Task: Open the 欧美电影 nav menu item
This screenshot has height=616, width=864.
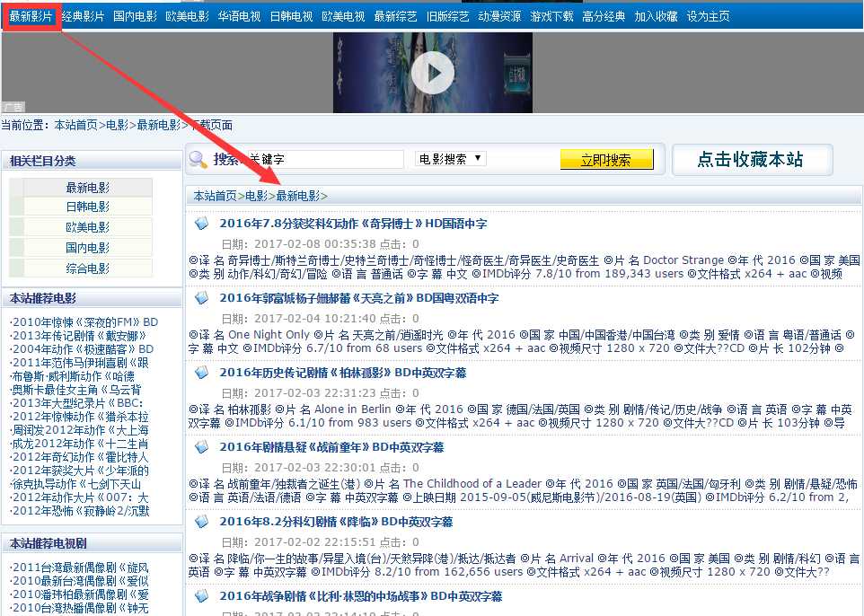Action: 188,16
